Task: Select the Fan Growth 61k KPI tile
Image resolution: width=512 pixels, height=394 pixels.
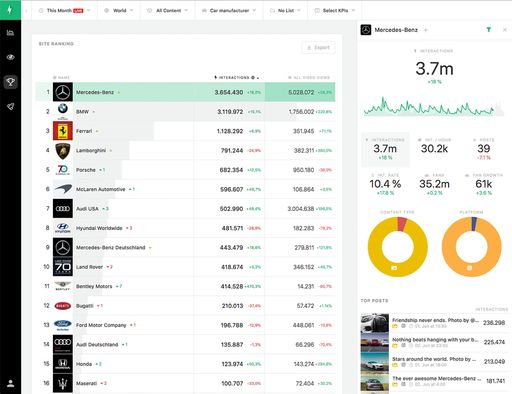Action: coord(483,184)
